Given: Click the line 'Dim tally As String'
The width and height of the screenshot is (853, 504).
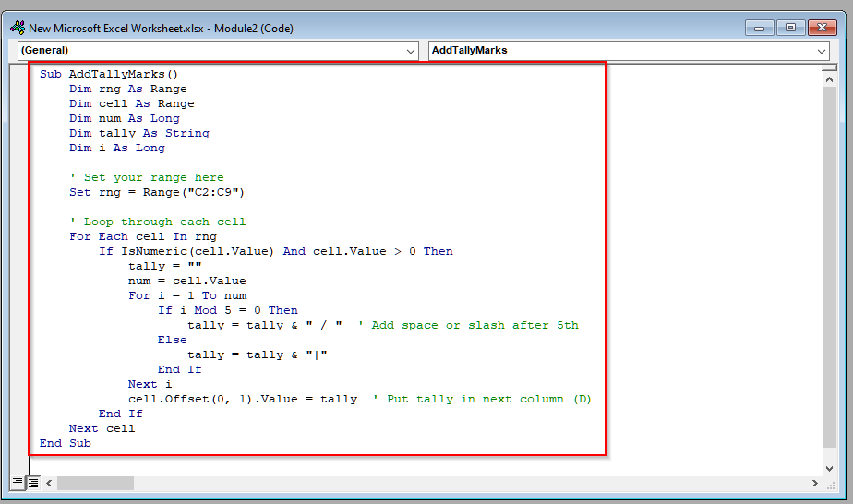Looking at the screenshot, I should coord(139,133).
